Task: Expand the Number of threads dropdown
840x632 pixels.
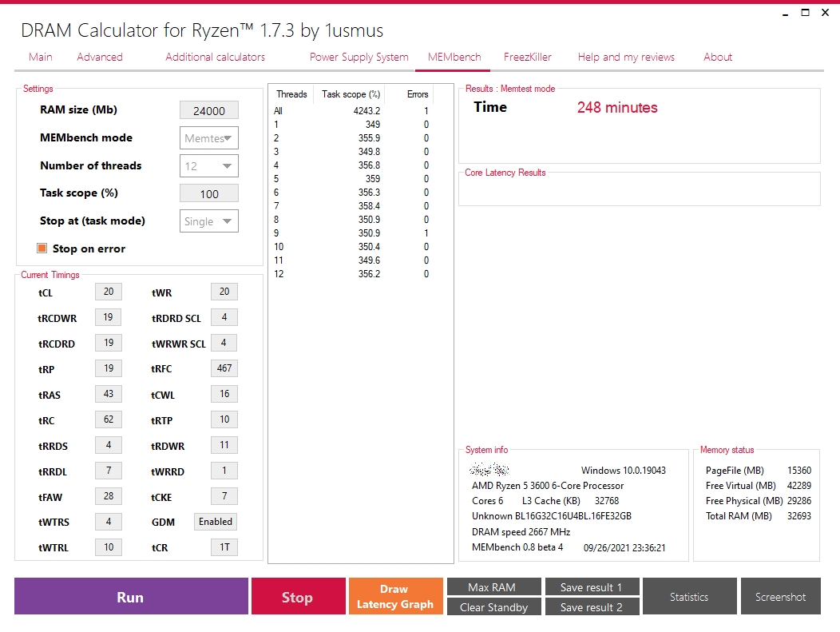Action: click(x=209, y=165)
